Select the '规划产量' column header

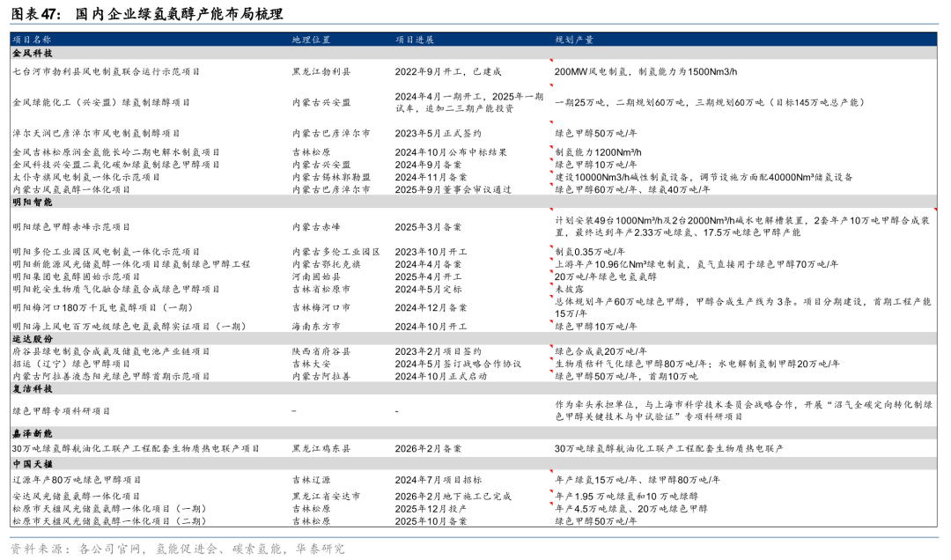pos(574,40)
